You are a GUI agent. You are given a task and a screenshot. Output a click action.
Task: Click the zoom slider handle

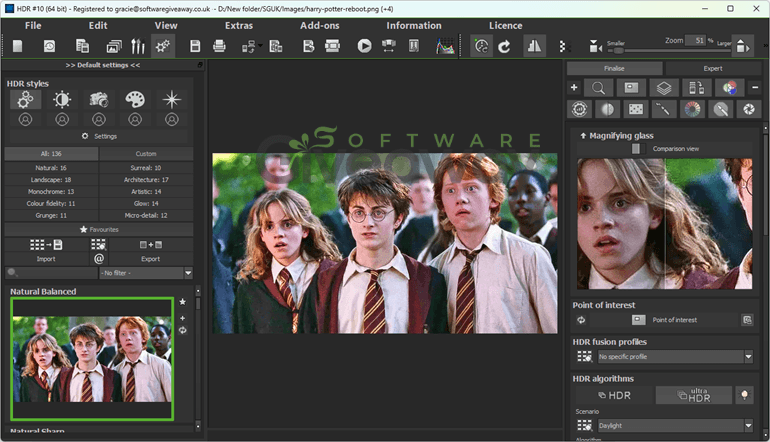618,51
